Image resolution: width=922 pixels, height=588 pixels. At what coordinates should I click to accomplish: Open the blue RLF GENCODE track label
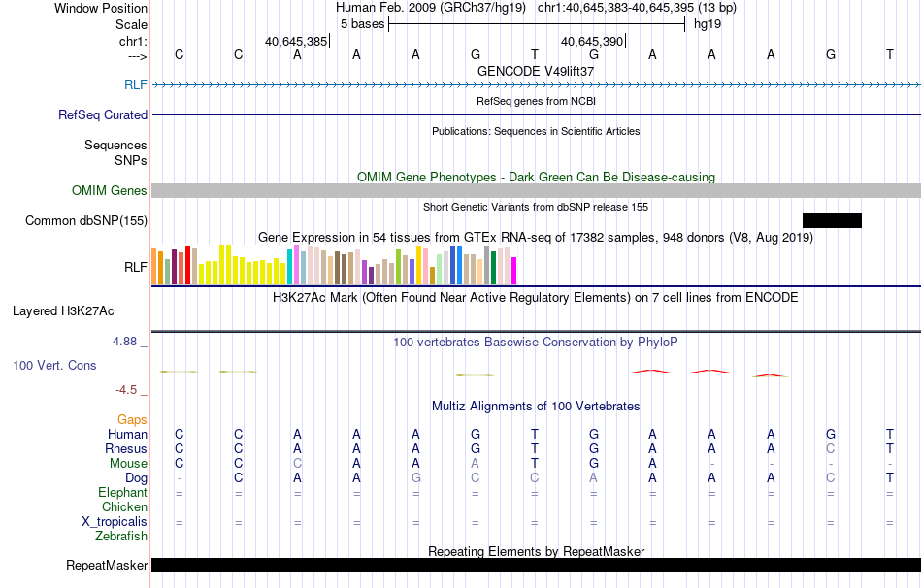pos(135,84)
